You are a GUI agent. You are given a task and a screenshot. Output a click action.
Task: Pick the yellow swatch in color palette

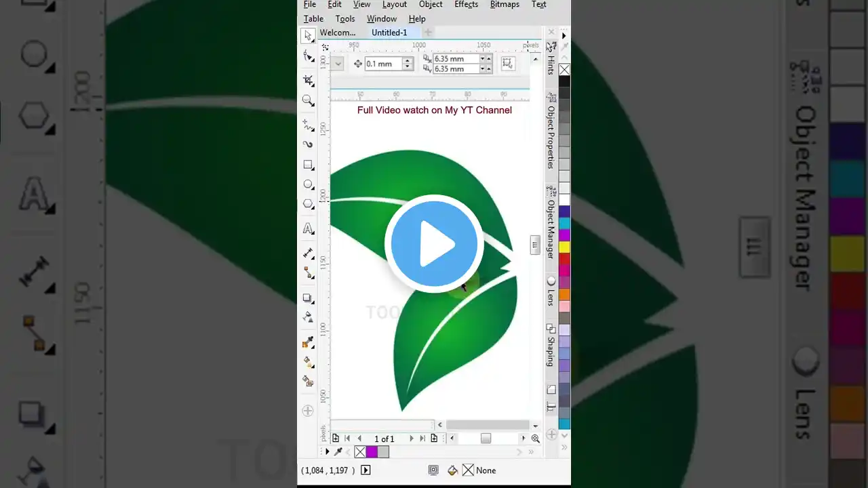564,247
